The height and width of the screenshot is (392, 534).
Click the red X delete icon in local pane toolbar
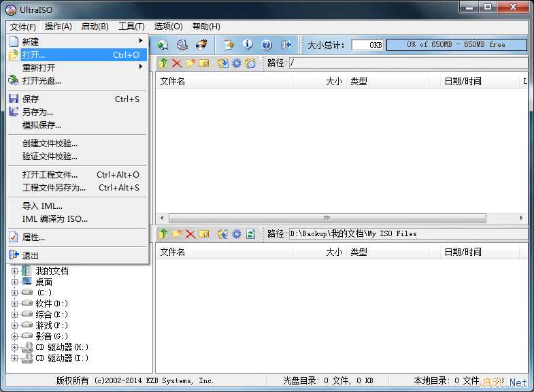tap(190, 233)
